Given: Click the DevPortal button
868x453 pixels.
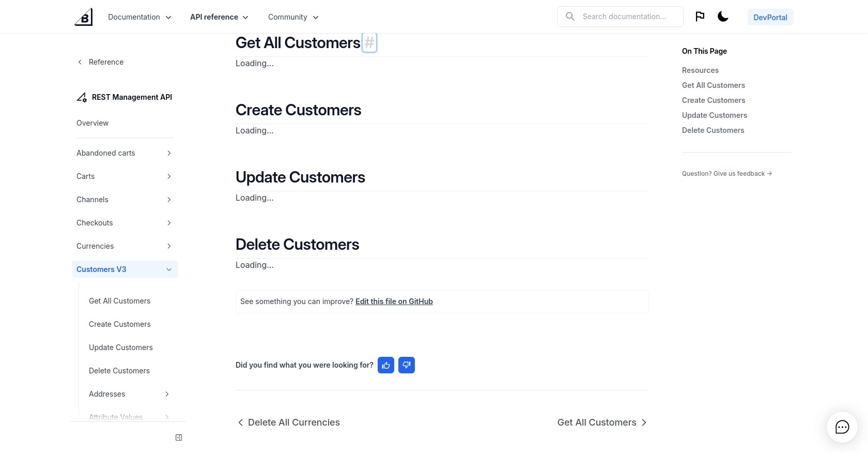Looking at the screenshot, I should (770, 17).
